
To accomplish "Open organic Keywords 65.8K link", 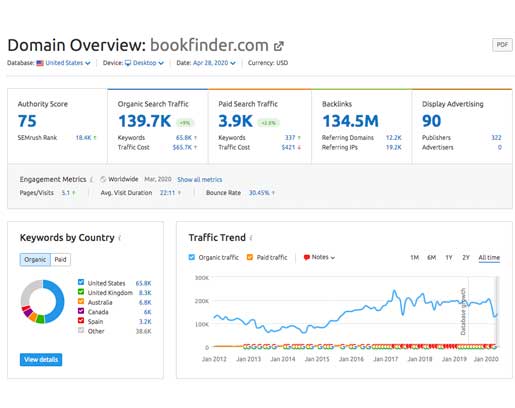I will pyautogui.click(x=184, y=138).
